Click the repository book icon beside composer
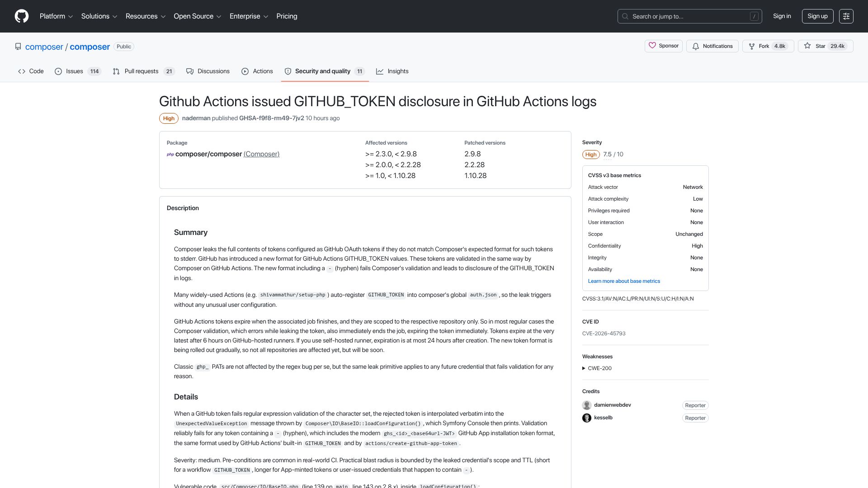 point(18,47)
